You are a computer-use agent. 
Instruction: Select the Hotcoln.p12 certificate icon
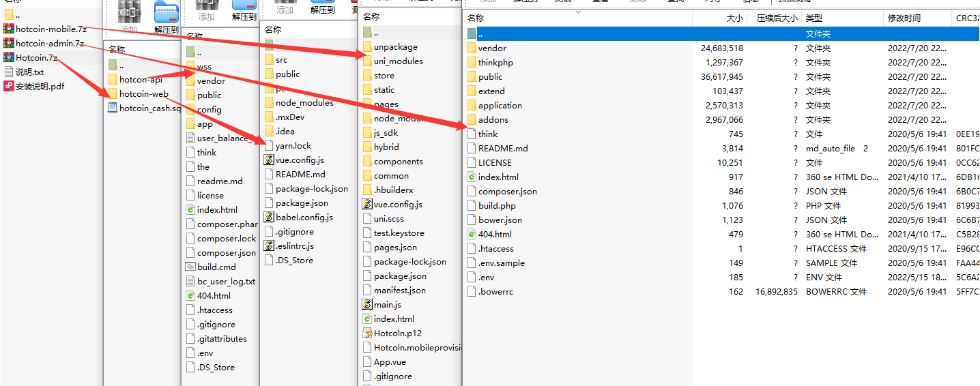click(x=367, y=333)
